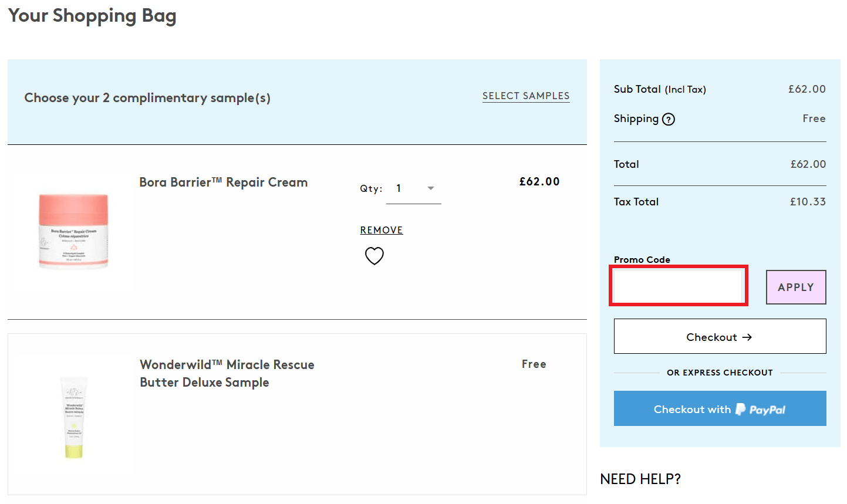The width and height of the screenshot is (847, 504).
Task: Open the Shipping help question mark icon
Action: 669,119
